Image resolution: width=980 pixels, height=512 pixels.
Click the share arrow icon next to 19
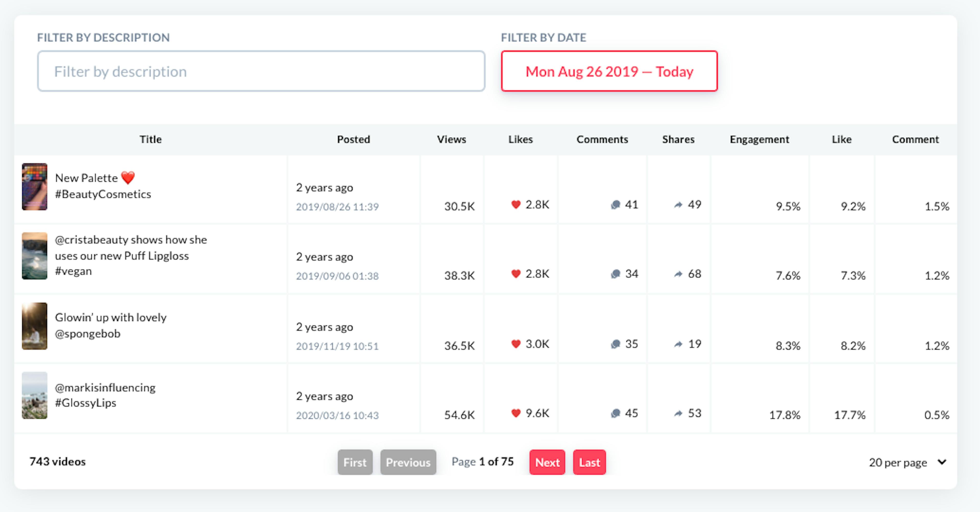coord(678,344)
